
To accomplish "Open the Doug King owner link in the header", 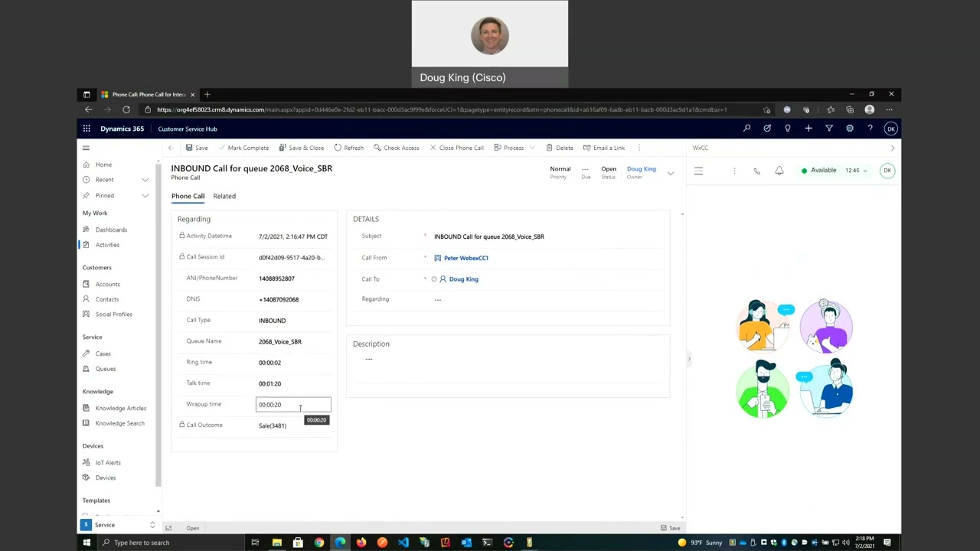I will 641,168.
